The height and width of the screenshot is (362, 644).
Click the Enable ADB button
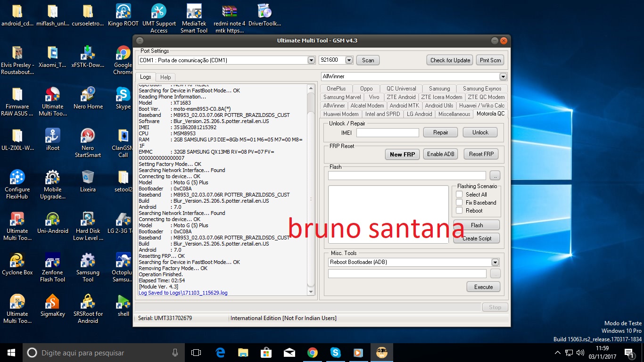tap(441, 154)
